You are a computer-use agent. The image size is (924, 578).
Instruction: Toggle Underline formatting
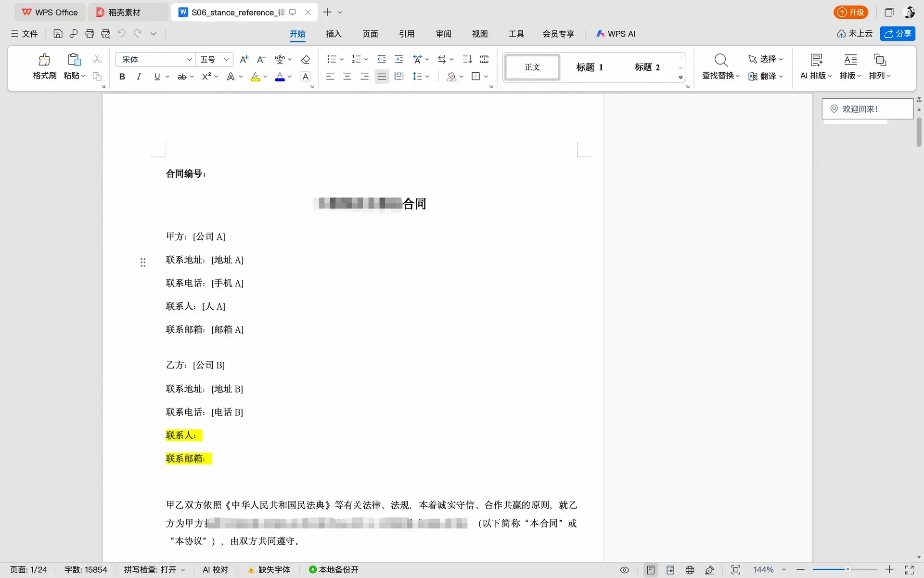pyautogui.click(x=157, y=77)
